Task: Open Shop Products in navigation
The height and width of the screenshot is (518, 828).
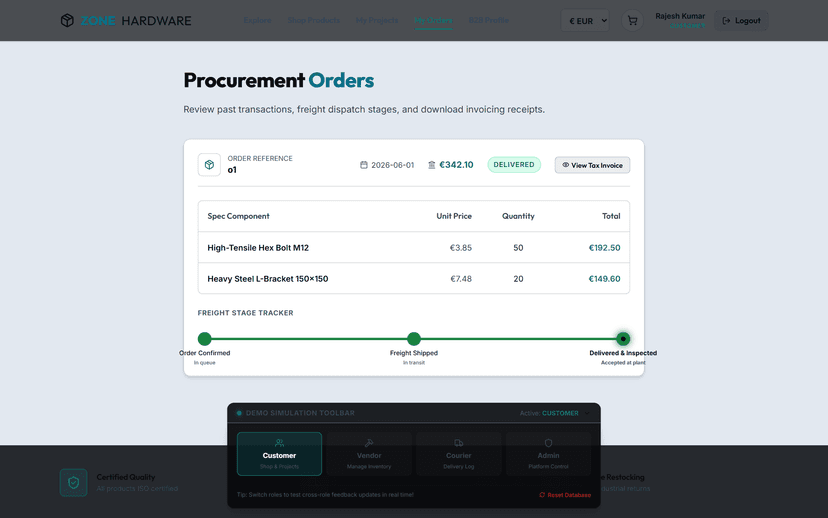Action: click(314, 20)
